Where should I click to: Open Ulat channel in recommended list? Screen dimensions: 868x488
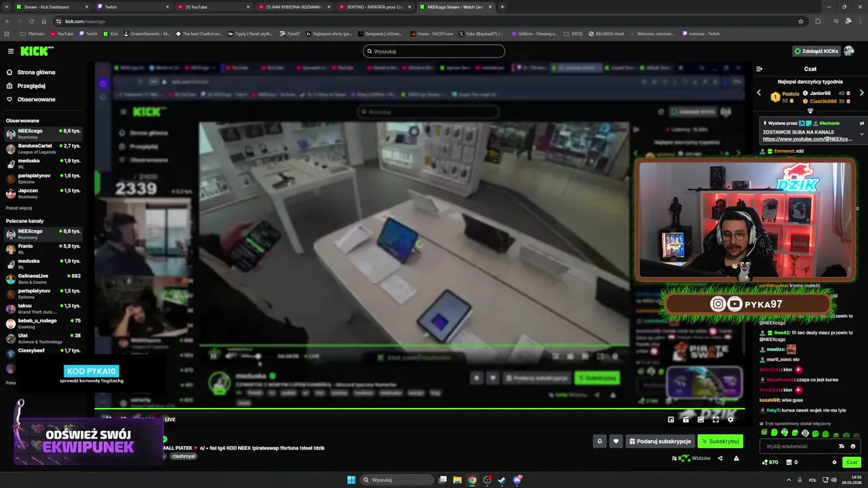(x=43, y=338)
